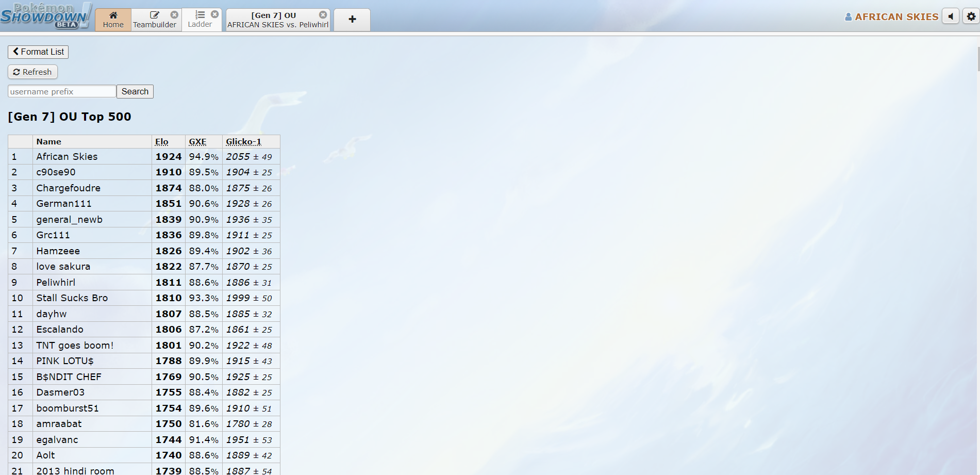Click the page's vertical scrollbar
Image resolution: width=980 pixels, height=475 pixels.
pos(978,59)
